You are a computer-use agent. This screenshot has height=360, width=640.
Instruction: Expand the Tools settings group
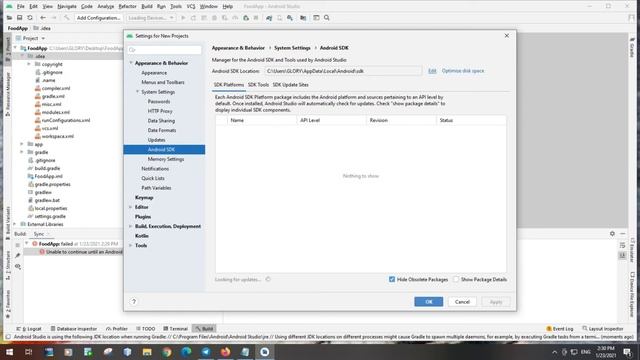(x=131, y=245)
